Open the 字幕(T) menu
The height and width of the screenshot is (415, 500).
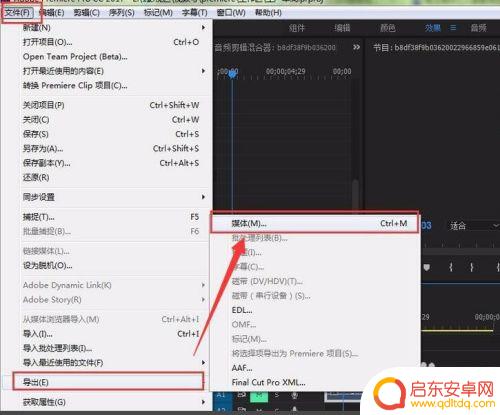[x=195, y=13]
